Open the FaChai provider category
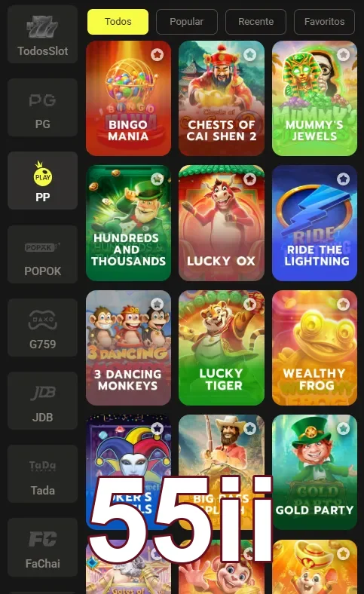The height and width of the screenshot is (594, 364). 42,547
